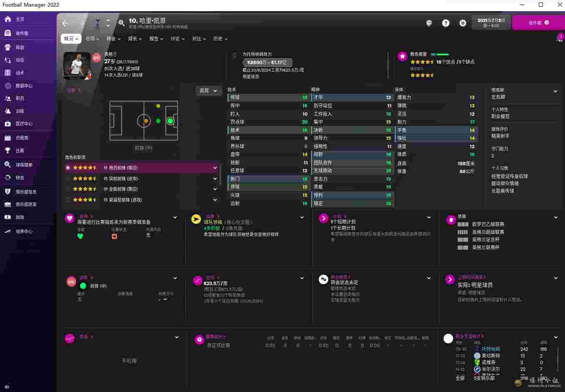This screenshot has height=392, width=565.
Task: Open the 概况 overview dropdown tab
Action: coord(71,39)
